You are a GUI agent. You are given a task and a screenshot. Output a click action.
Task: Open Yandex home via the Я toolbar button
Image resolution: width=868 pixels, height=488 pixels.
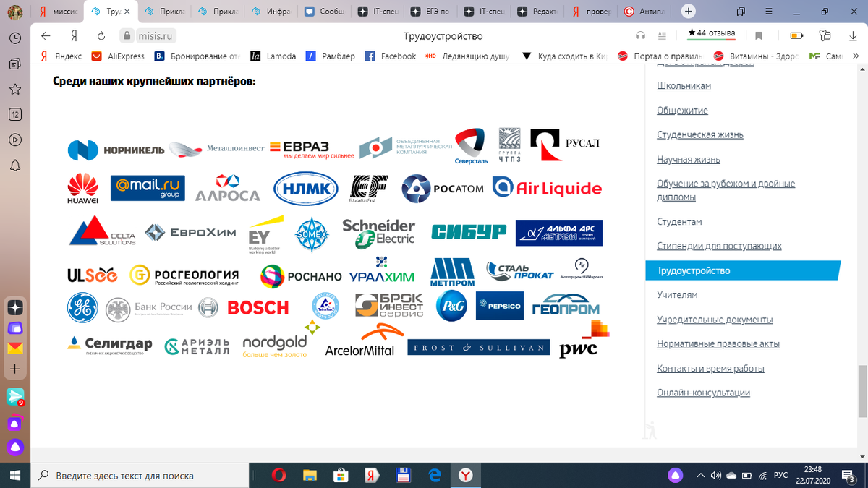point(74,35)
